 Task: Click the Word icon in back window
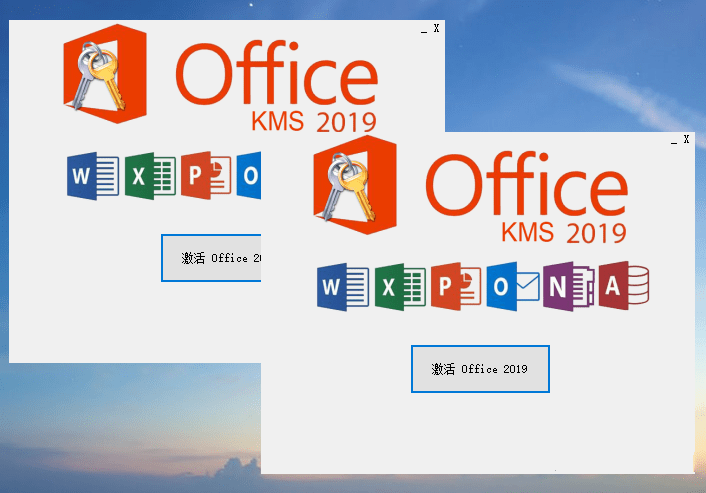(x=93, y=176)
